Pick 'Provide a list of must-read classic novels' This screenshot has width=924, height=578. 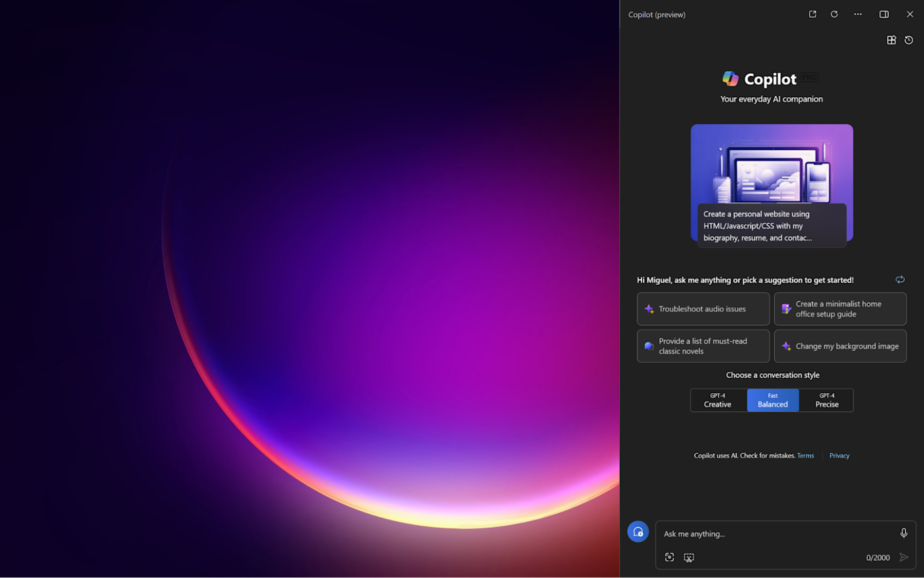pyautogui.click(x=703, y=346)
